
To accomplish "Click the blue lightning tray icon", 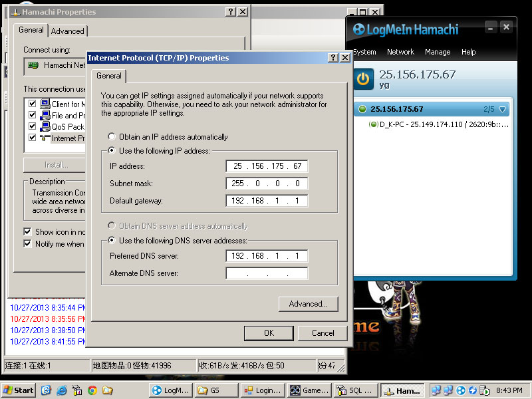I will [x=473, y=390].
